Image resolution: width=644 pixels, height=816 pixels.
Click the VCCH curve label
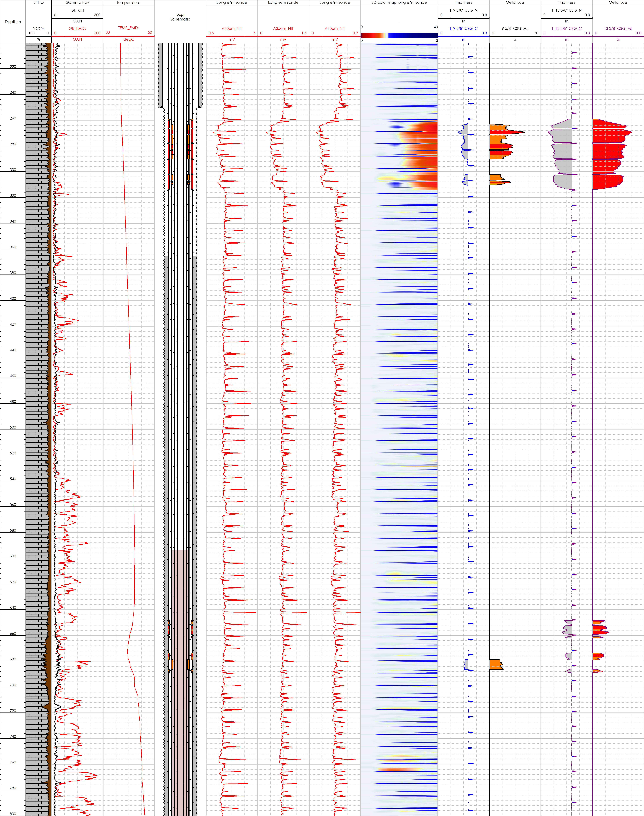click(x=38, y=28)
